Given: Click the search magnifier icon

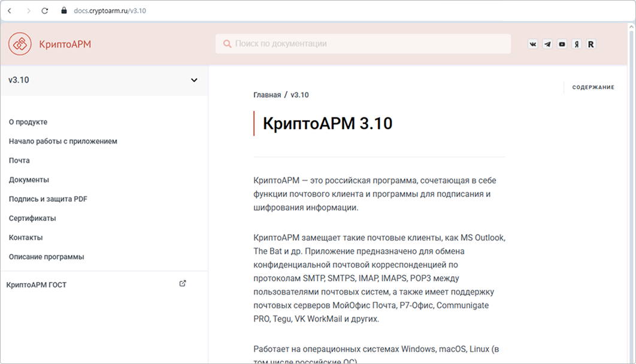Looking at the screenshot, I should click(x=227, y=44).
